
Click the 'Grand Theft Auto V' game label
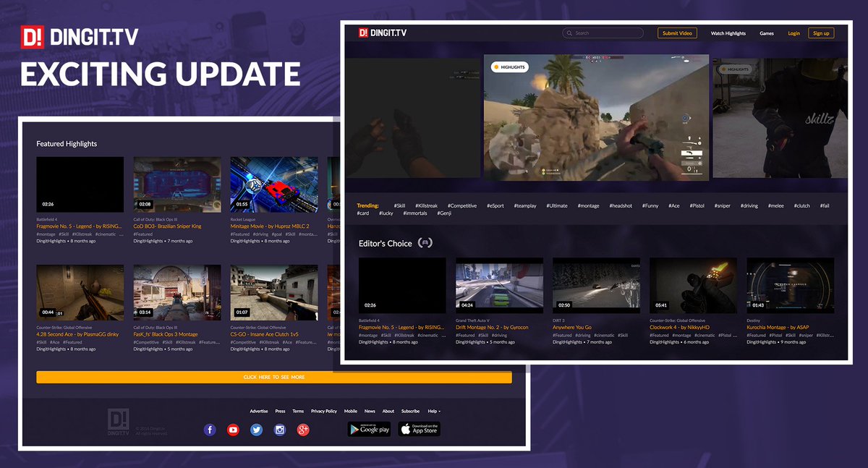[x=472, y=320]
